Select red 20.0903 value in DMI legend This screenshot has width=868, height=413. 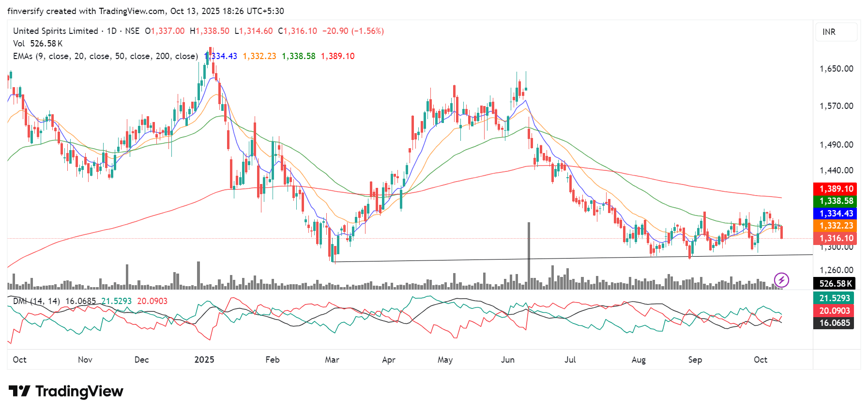click(x=152, y=301)
